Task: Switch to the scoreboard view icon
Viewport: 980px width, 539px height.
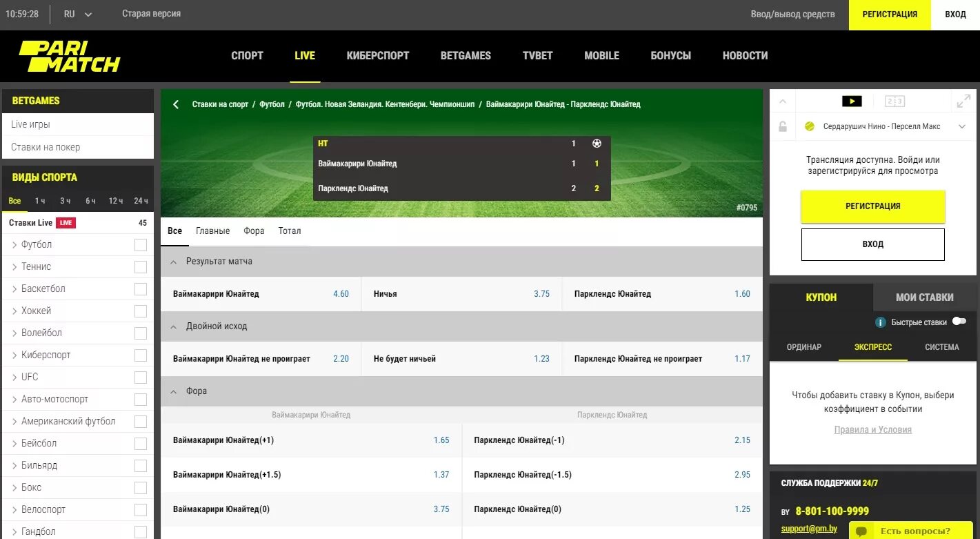Action: (x=894, y=101)
